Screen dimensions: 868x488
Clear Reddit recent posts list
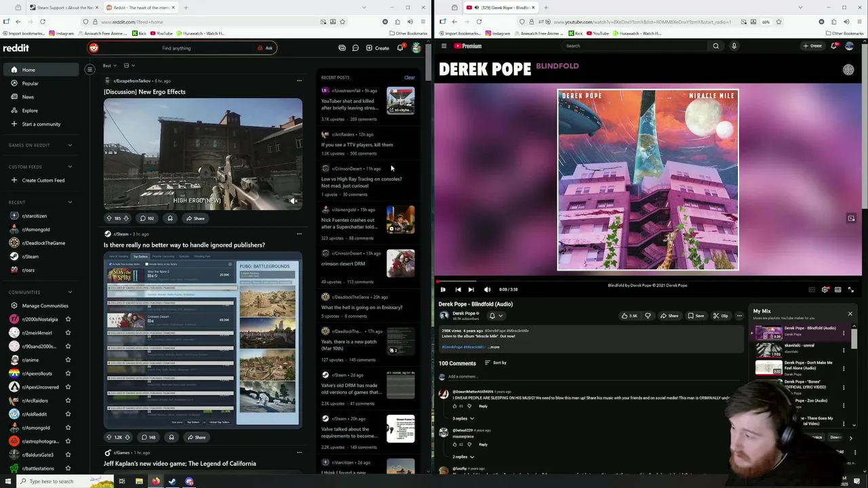pos(410,78)
